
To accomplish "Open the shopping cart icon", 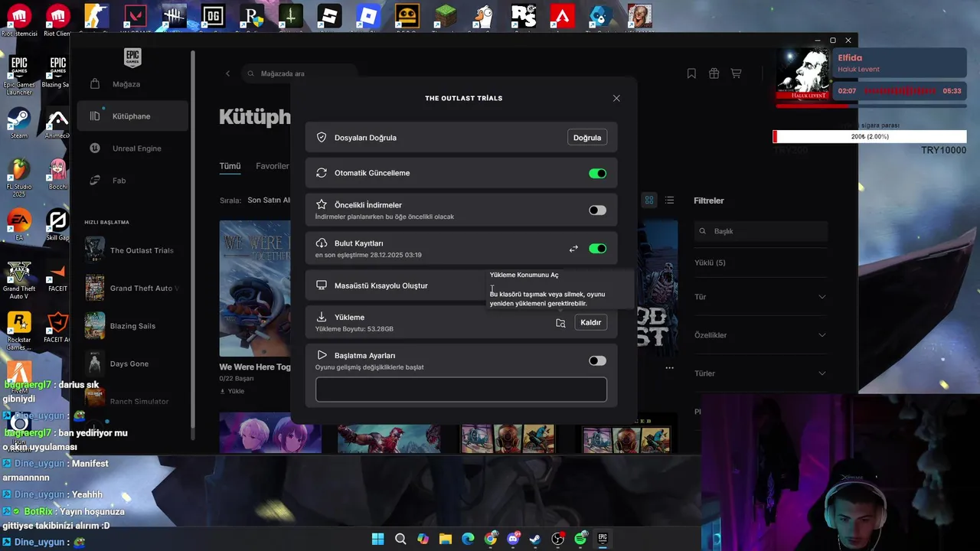I will pyautogui.click(x=736, y=73).
